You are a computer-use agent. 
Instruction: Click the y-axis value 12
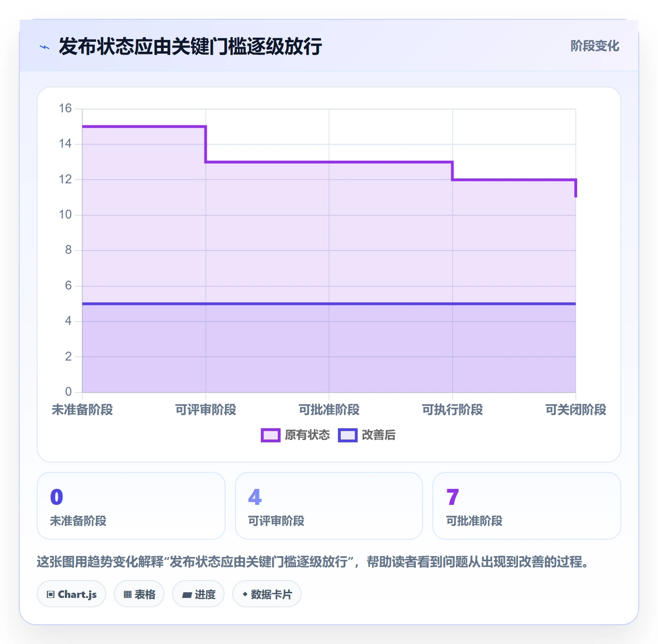pos(65,180)
